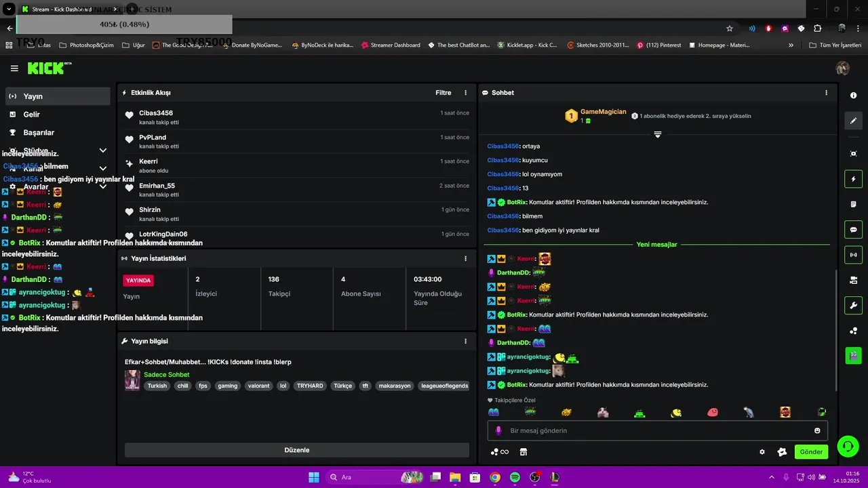Image resolution: width=868 pixels, height=488 pixels.
Task: Select Başarılar in the left sidebar
Action: pyautogui.click(x=58, y=132)
